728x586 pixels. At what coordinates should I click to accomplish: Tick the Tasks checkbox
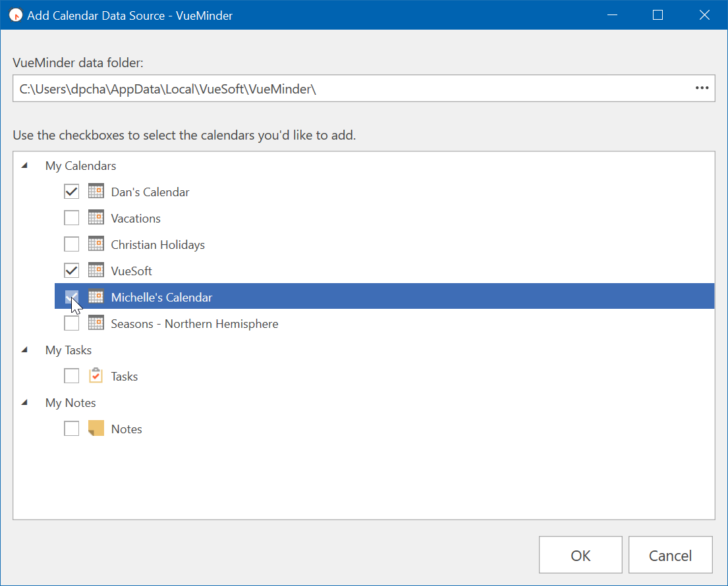72,376
